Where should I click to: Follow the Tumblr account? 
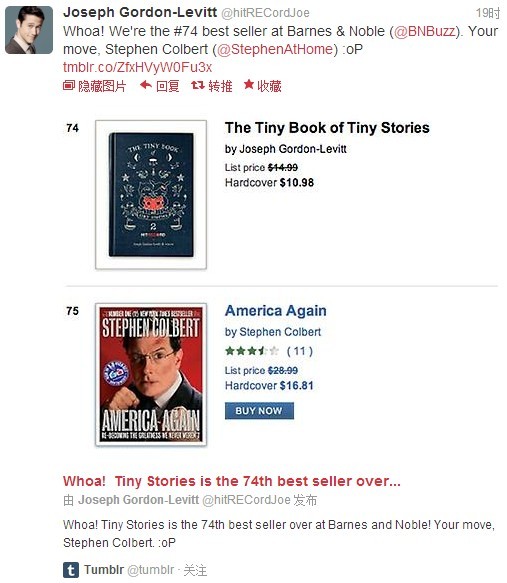195,570
